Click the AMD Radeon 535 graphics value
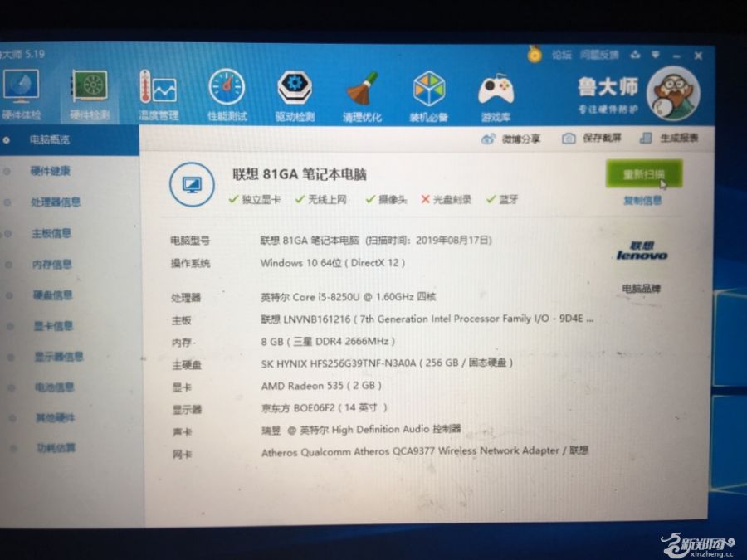747x560 pixels. pyautogui.click(x=321, y=386)
